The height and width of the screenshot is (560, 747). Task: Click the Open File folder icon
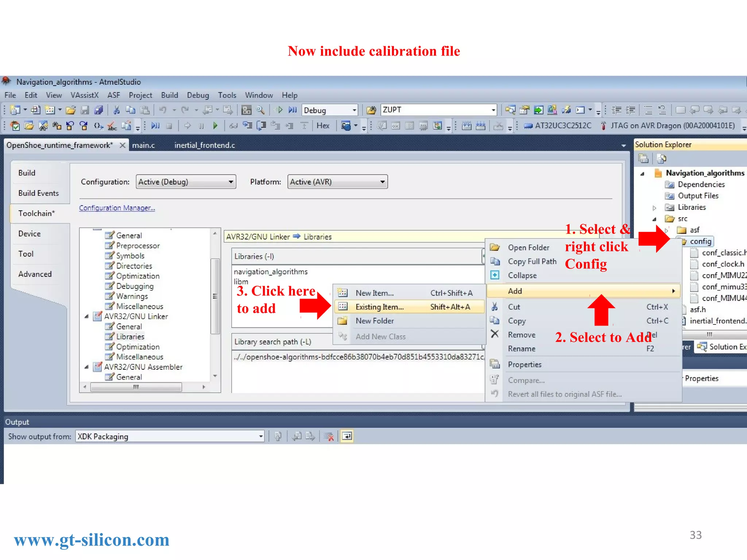tap(71, 110)
